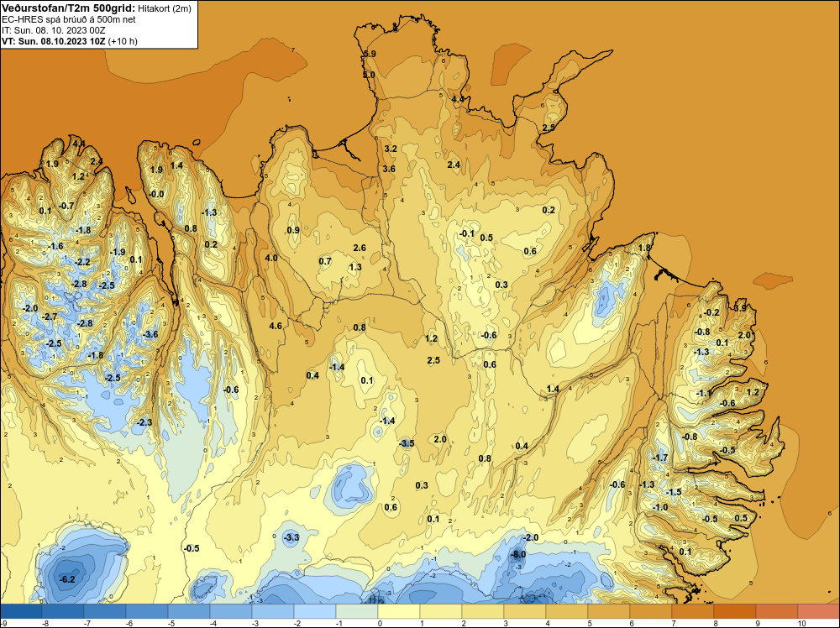This screenshot has width=840, height=628.
Task: Click the -2.7 temperature value
Action: pyautogui.click(x=50, y=317)
